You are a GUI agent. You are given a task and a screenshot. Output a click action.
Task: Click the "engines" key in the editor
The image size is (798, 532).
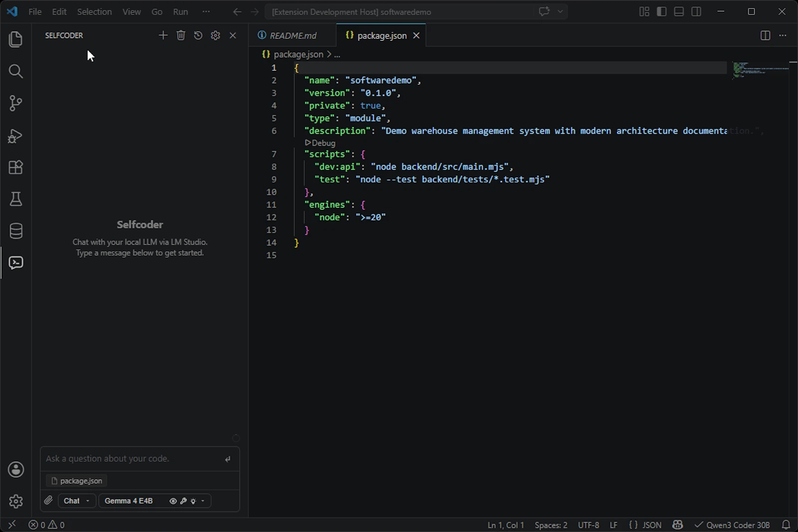(327, 205)
